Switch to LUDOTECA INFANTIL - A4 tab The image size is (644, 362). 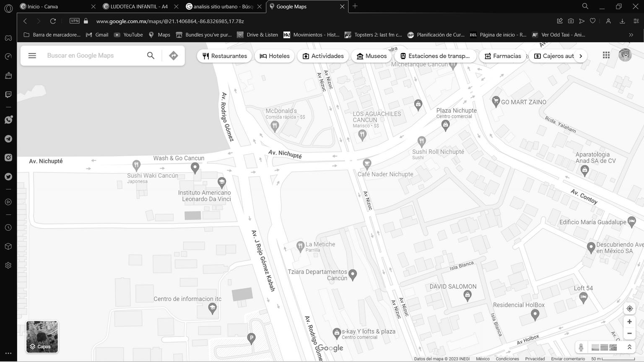coord(140,6)
